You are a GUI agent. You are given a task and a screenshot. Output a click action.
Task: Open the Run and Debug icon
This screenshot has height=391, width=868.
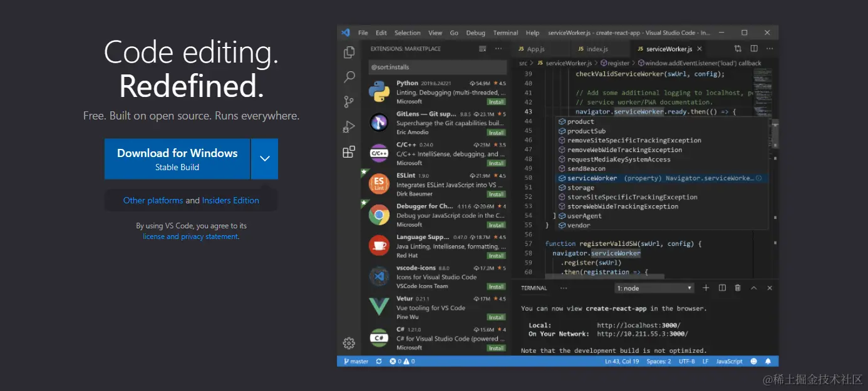click(349, 127)
